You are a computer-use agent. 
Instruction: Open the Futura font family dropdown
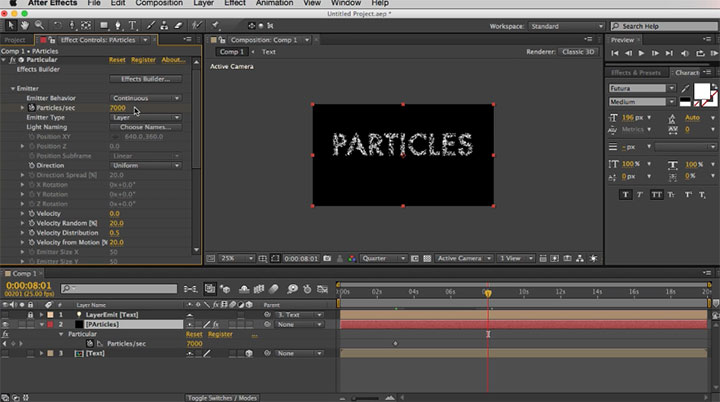[x=642, y=88]
